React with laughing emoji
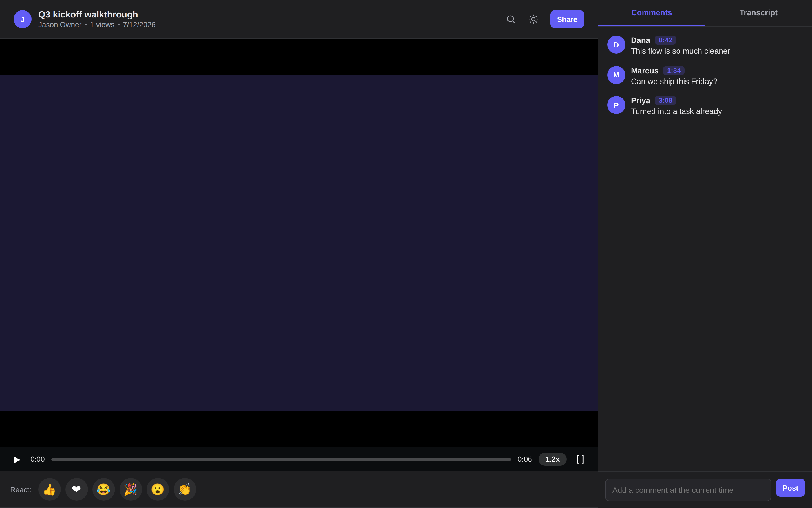812x508 pixels. (104, 490)
